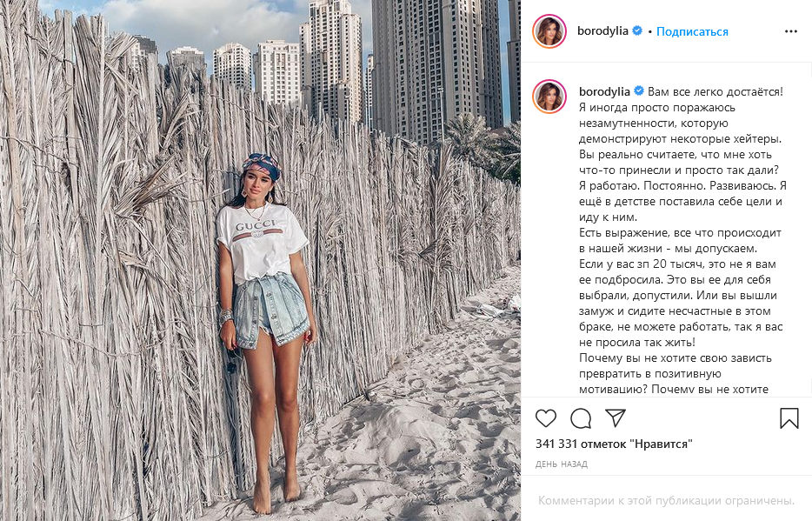Click the GUCCI t-shirt in the photo
The height and width of the screenshot is (521, 812).
[x=262, y=241]
